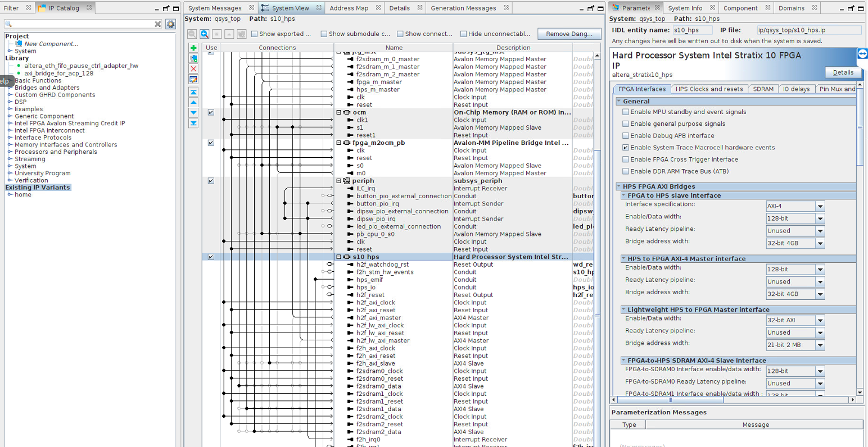The image size is (868, 447).
Task: Switch to the Address Map tab
Action: (349, 8)
